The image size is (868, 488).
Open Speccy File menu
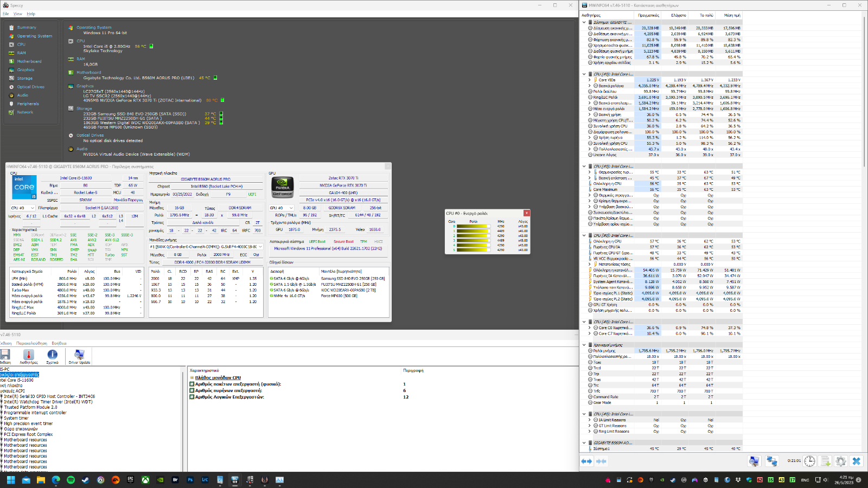coord(5,14)
